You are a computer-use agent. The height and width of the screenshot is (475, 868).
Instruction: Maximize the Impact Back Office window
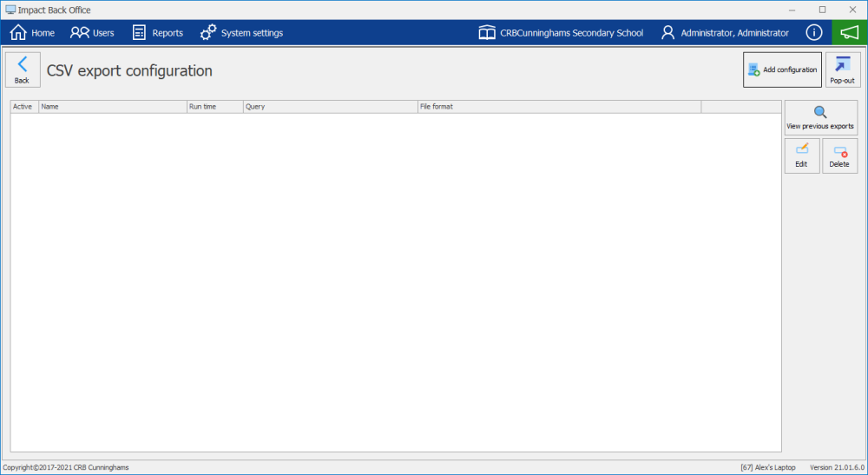822,10
